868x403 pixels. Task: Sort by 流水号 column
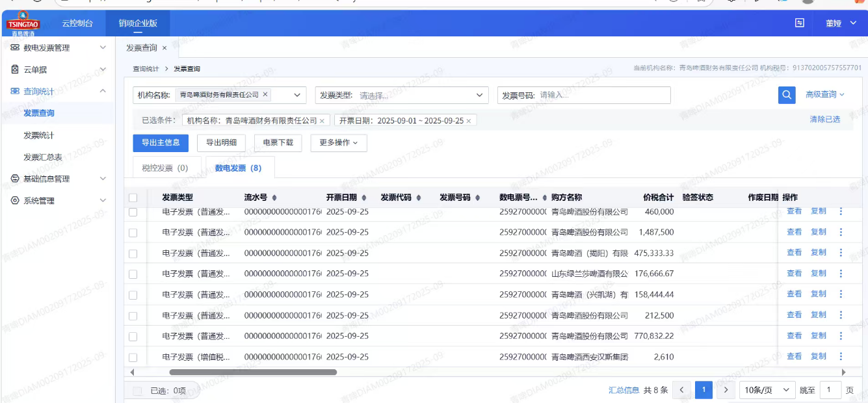click(x=274, y=198)
